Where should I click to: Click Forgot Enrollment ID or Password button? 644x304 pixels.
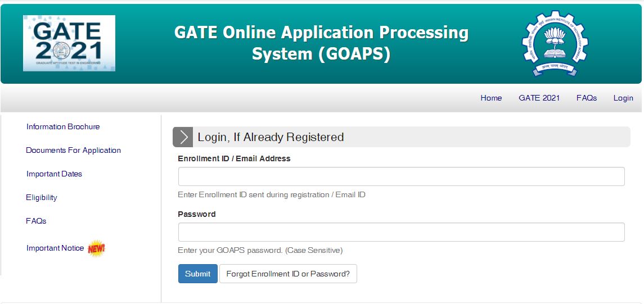pyautogui.click(x=288, y=274)
